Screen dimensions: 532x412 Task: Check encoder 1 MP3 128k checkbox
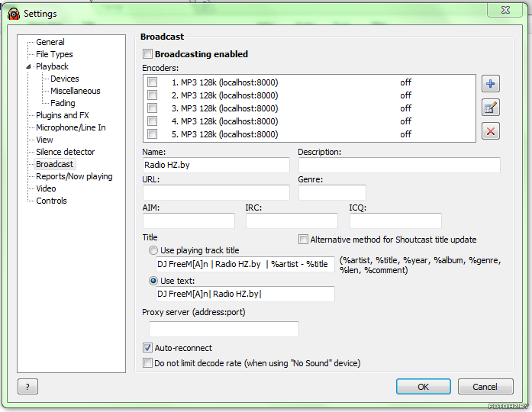[153, 82]
